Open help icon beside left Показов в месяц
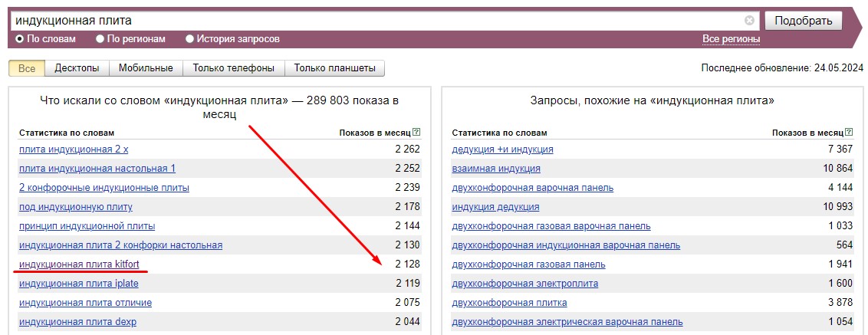Image resolution: width=868 pixels, height=335 pixels. click(416, 133)
